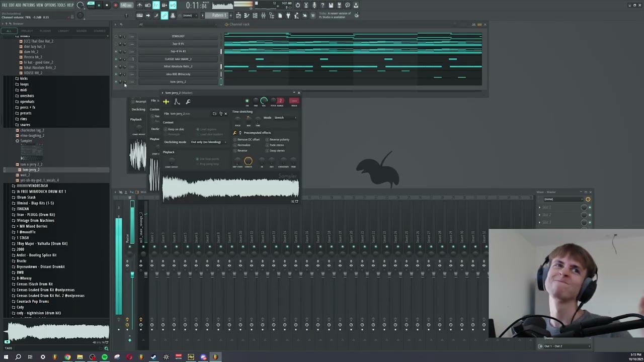Screen dimensions: 644x362
Task: Click the record button in transport bar
Action: point(115,5)
